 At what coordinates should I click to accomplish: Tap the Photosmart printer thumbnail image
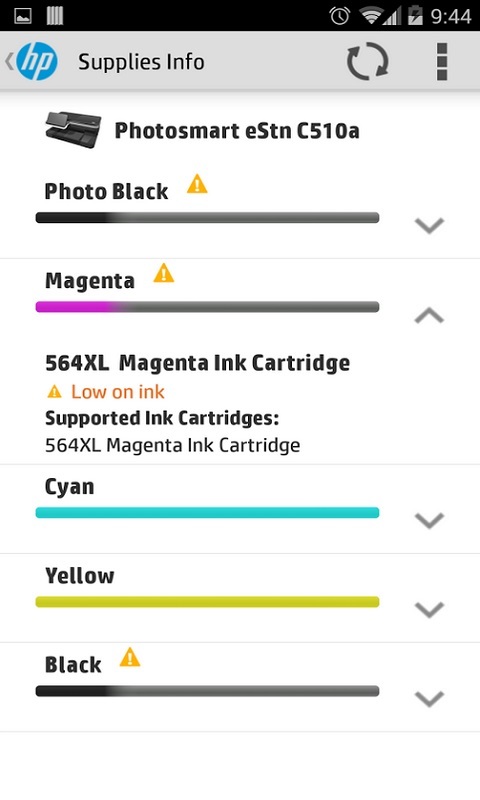73,130
